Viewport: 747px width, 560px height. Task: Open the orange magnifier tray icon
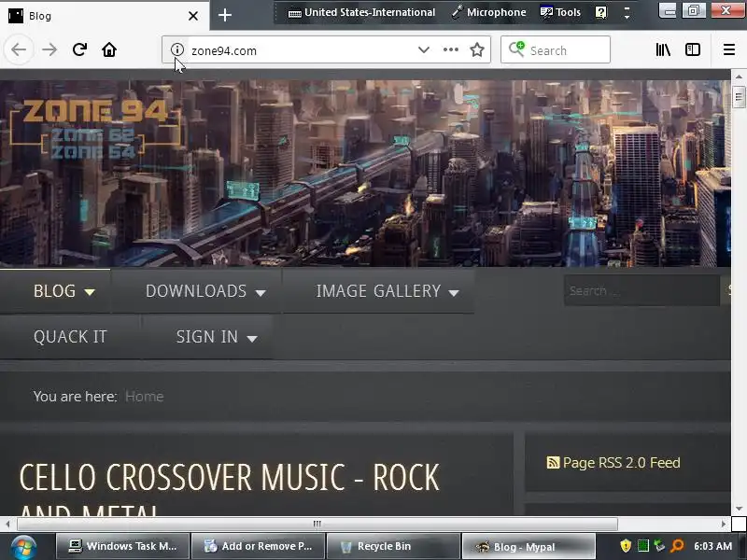pyautogui.click(x=677, y=546)
